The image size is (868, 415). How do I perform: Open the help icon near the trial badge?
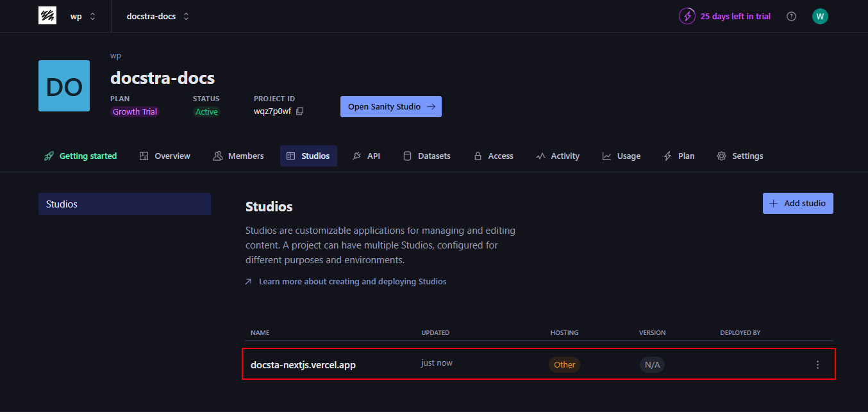791,16
